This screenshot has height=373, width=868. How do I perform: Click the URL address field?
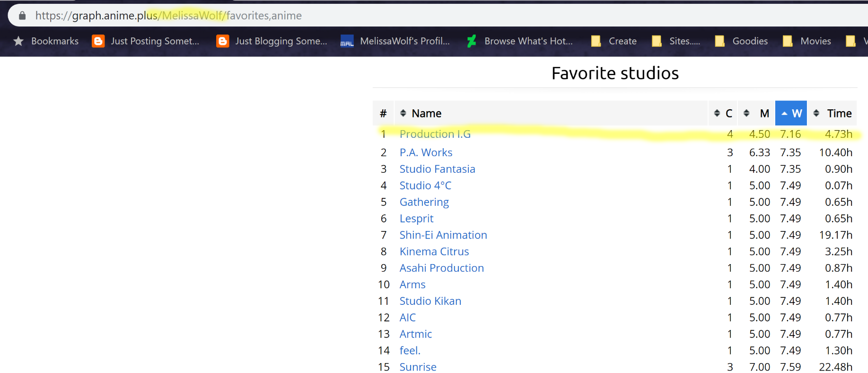[x=426, y=16]
